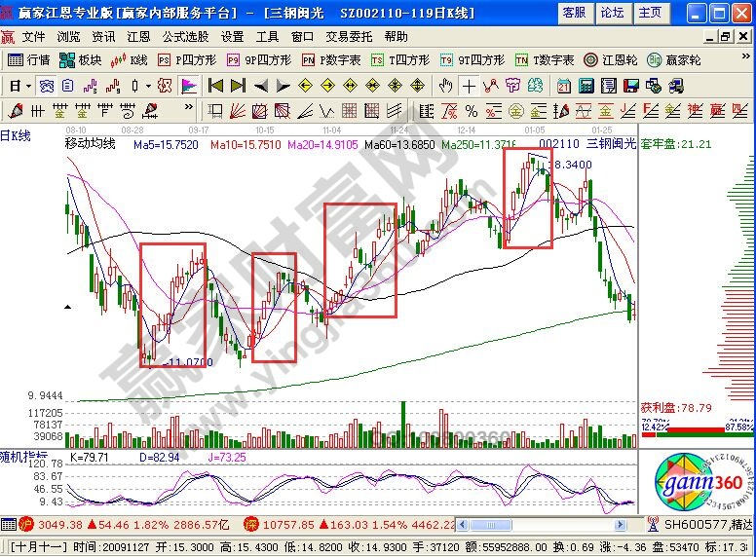Expand the 日 period dropdown arrow

[x=29, y=86]
